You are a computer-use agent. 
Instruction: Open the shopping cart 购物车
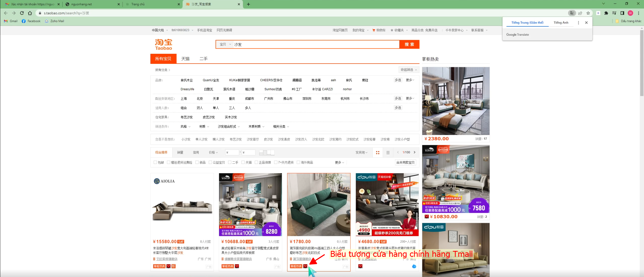(x=379, y=30)
